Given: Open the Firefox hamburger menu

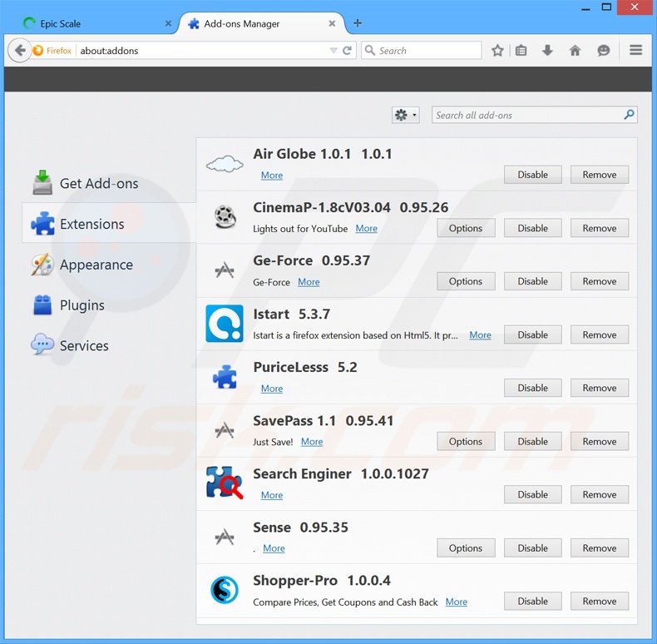Looking at the screenshot, I should pyautogui.click(x=635, y=50).
